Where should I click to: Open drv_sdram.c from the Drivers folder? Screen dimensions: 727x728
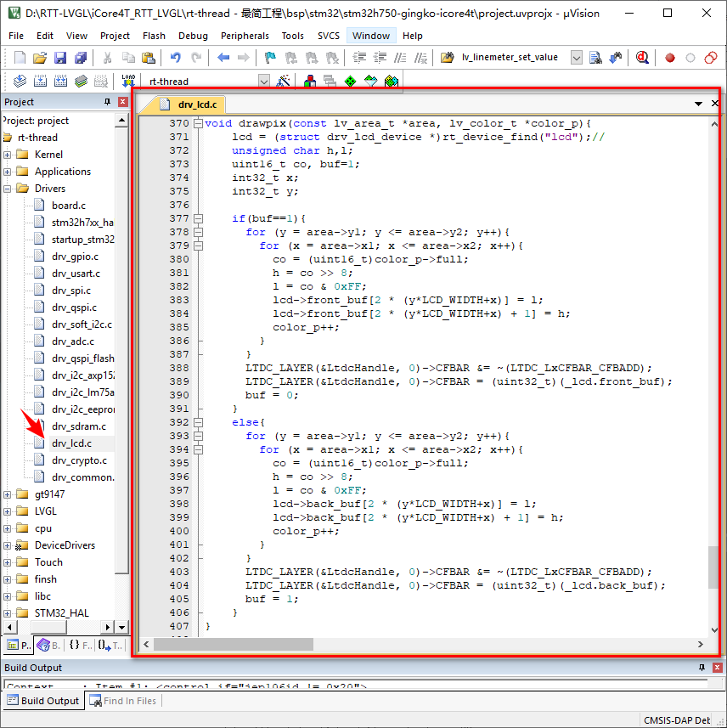click(78, 426)
